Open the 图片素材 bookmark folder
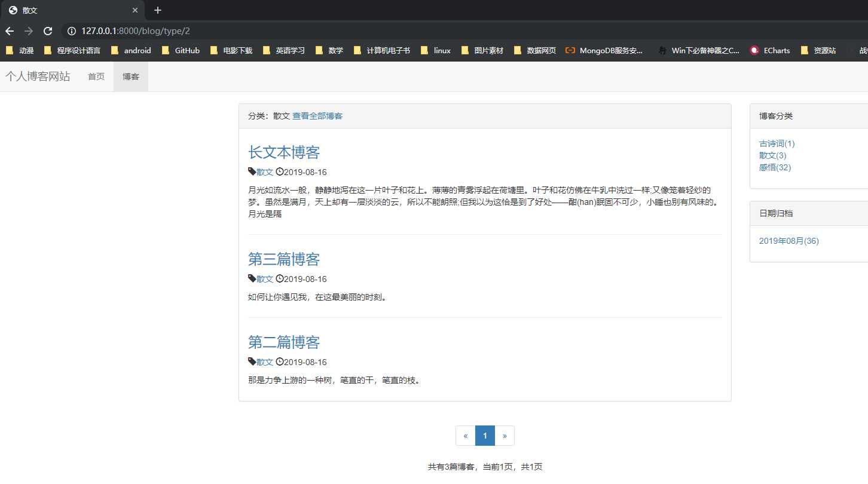 (482, 51)
